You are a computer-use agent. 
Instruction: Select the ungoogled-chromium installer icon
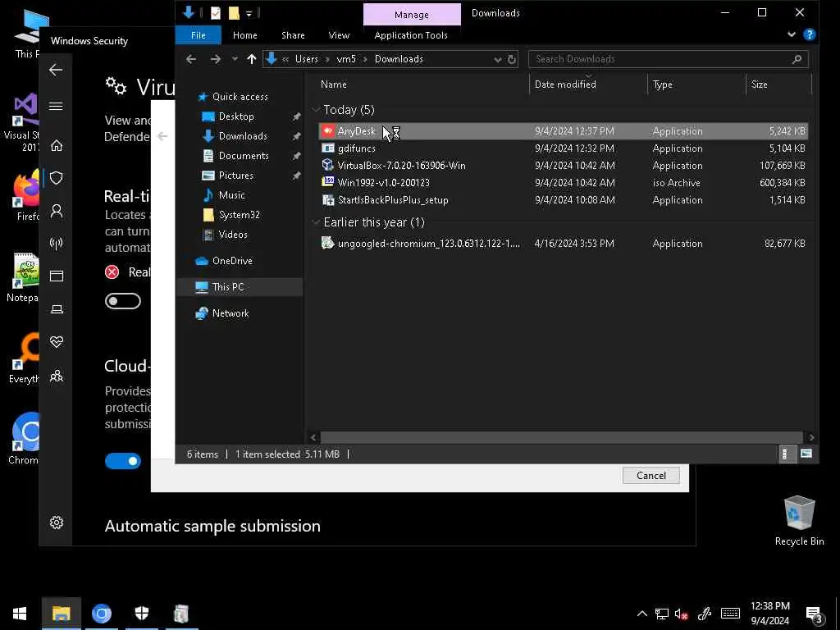[328, 243]
